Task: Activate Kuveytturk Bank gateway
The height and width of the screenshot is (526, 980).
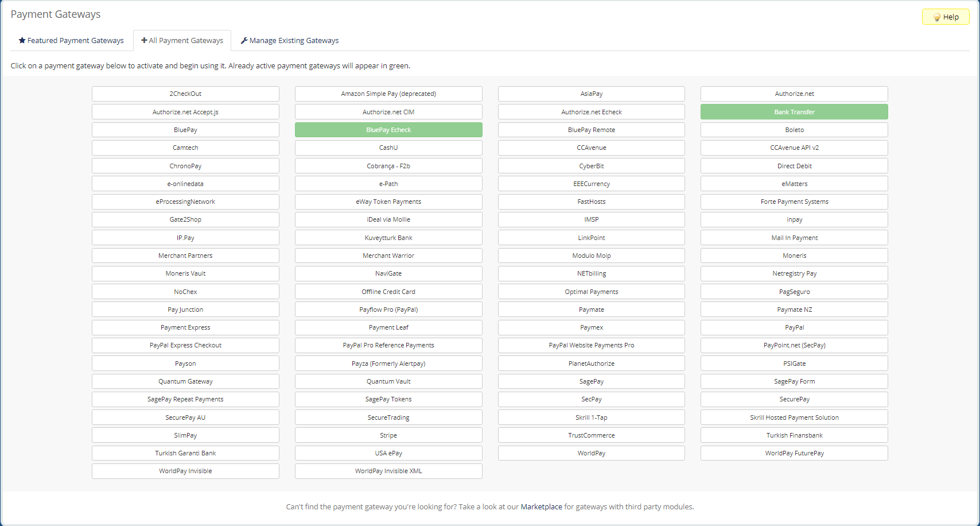Action: pos(388,238)
